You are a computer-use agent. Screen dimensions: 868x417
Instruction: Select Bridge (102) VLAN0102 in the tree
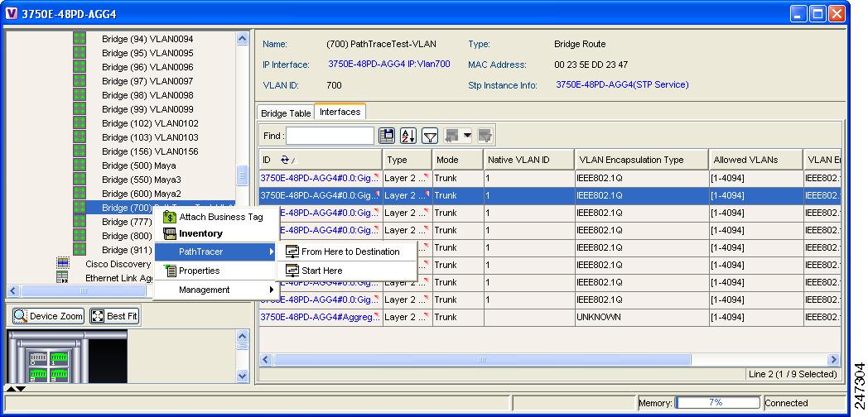pyautogui.click(x=150, y=122)
